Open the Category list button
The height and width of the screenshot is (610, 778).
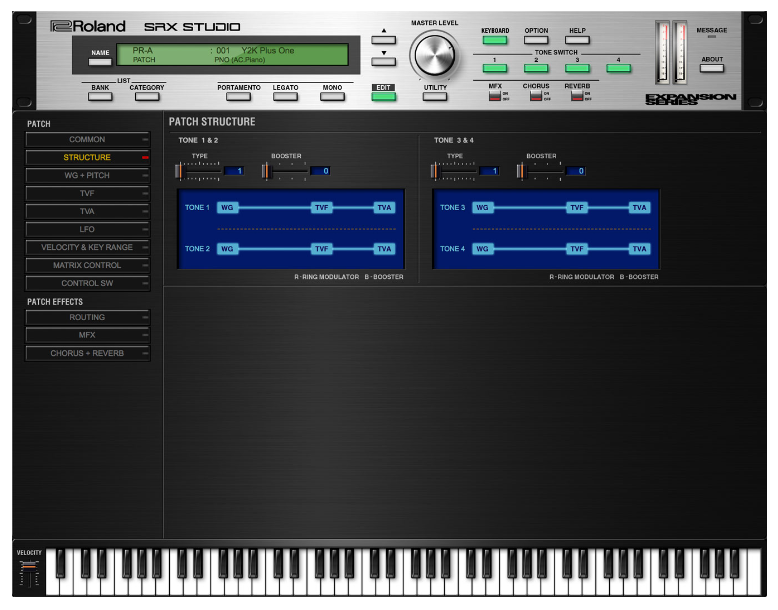click(147, 96)
